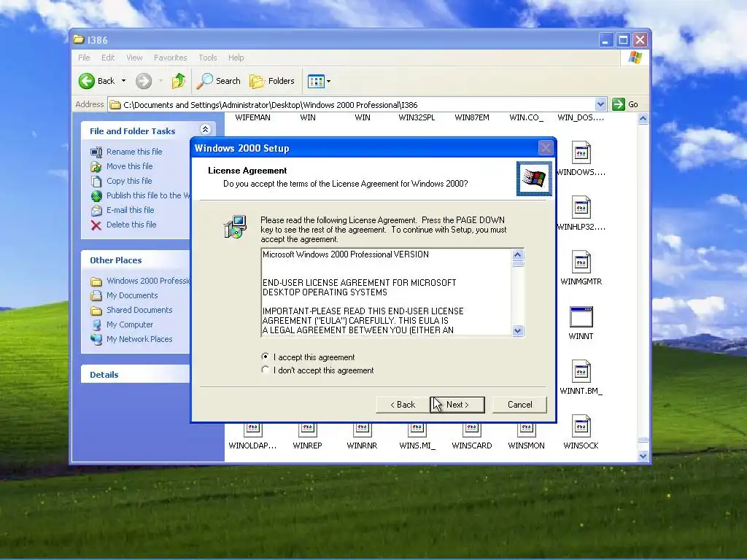The height and width of the screenshot is (560, 747).
Task: Click the Address bar path field
Action: pos(351,104)
